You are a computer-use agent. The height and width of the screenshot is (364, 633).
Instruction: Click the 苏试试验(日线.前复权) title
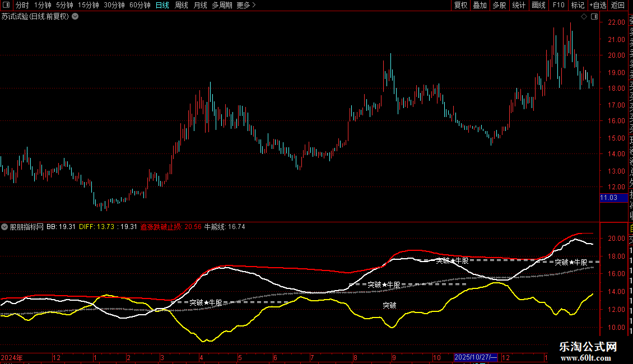pos(35,17)
